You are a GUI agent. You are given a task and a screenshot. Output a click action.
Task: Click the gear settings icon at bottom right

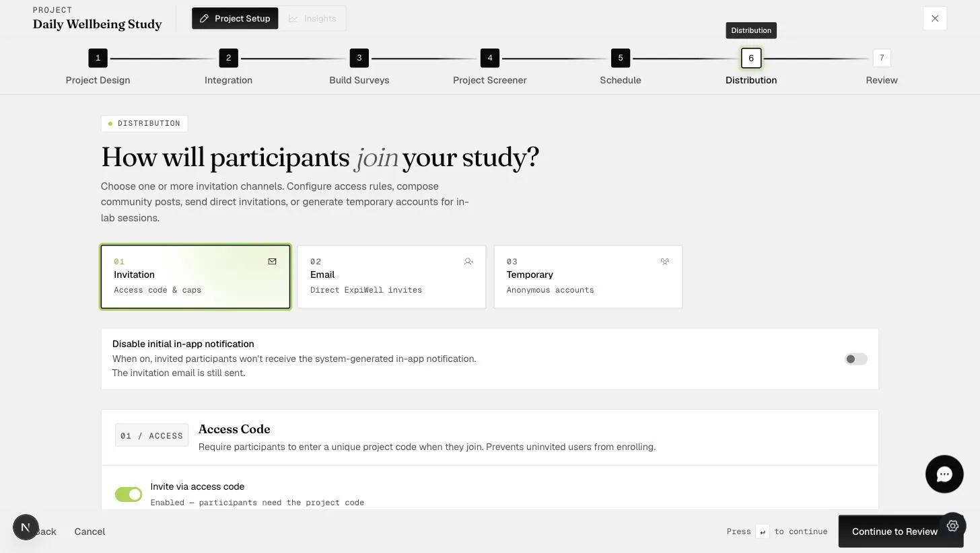click(x=952, y=526)
